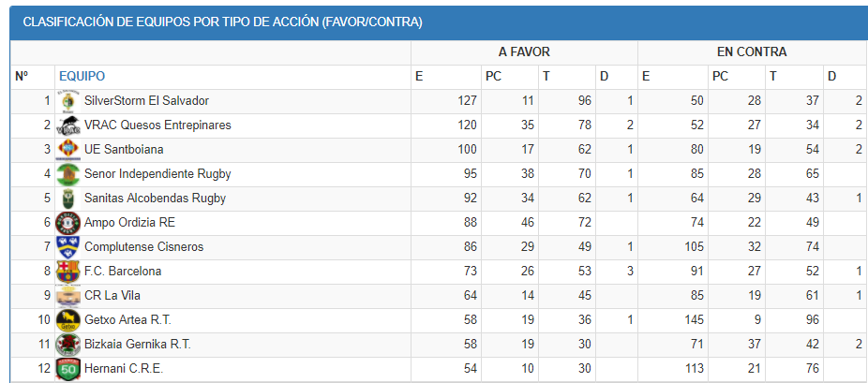Sort by the EQUIPO column header

point(82,77)
